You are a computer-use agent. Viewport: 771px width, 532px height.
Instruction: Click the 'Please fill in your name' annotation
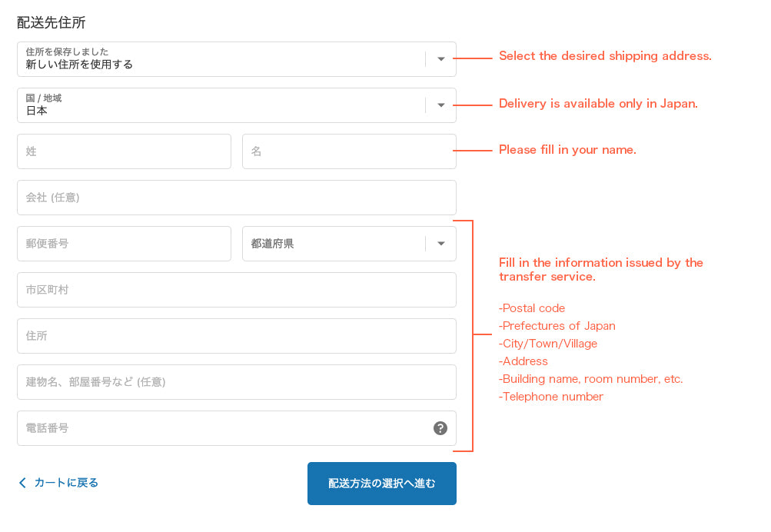pos(567,149)
